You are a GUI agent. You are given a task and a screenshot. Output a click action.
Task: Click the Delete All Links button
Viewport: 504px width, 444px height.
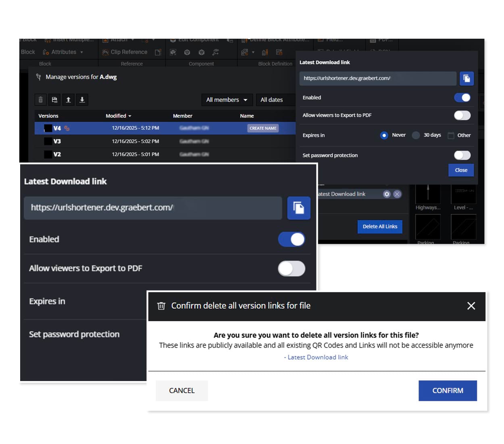[x=380, y=226]
